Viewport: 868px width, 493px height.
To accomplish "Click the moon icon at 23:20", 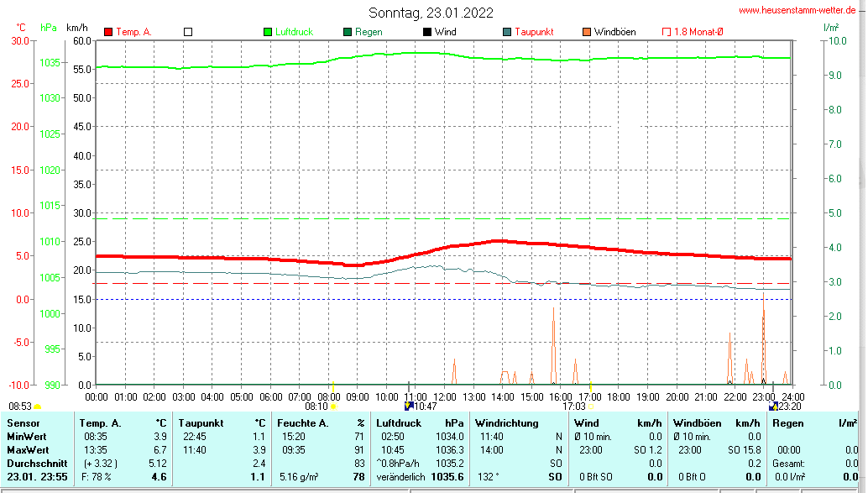I will (x=772, y=406).
